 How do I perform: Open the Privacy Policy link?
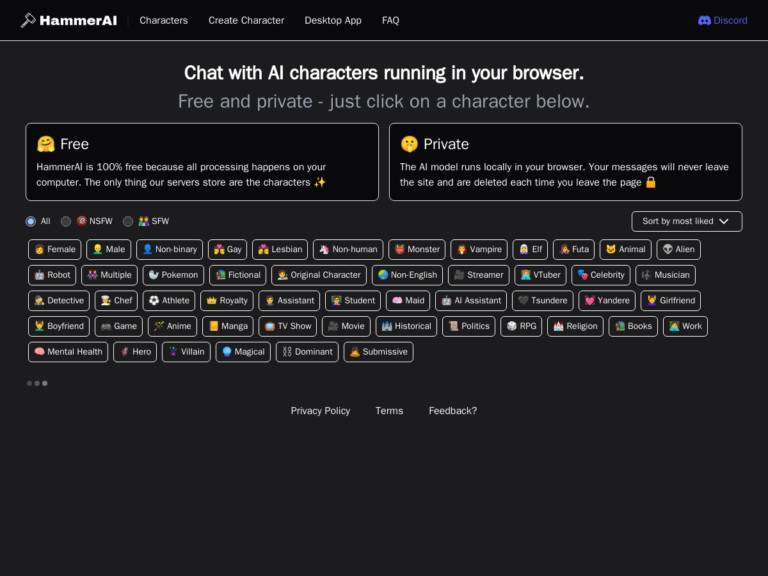click(x=320, y=411)
